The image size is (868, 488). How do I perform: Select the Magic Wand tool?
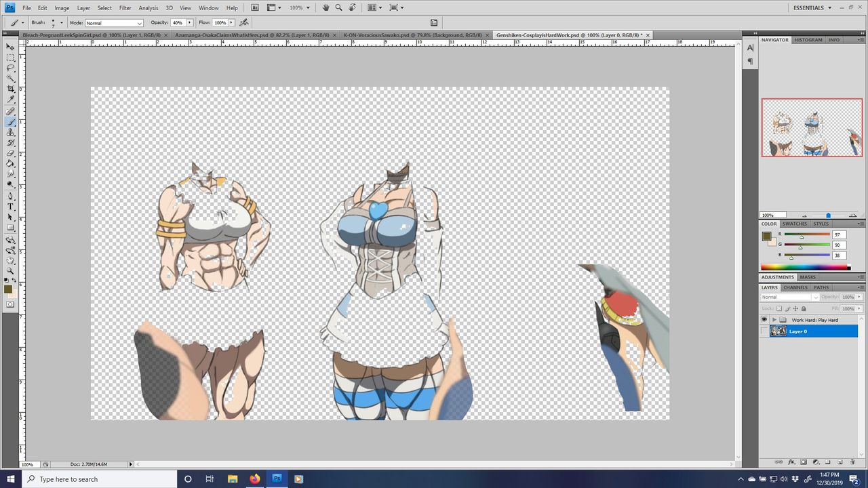10,79
